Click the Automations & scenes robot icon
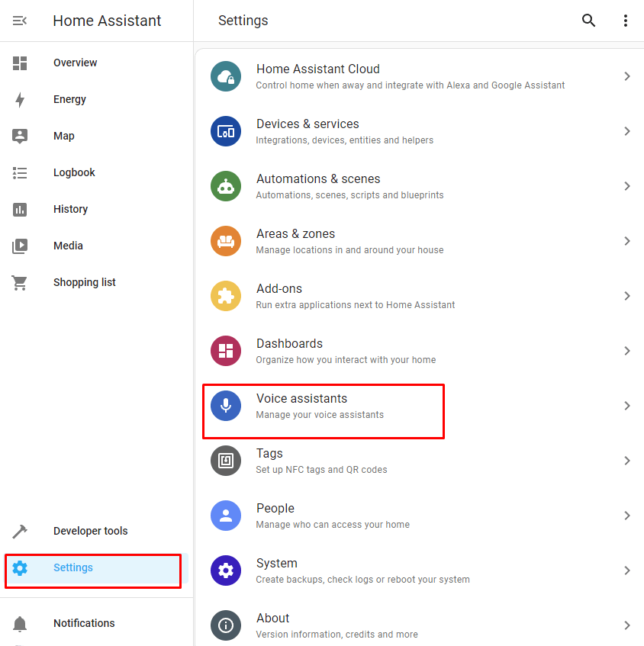The height and width of the screenshot is (646, 644). pos(226,186)
